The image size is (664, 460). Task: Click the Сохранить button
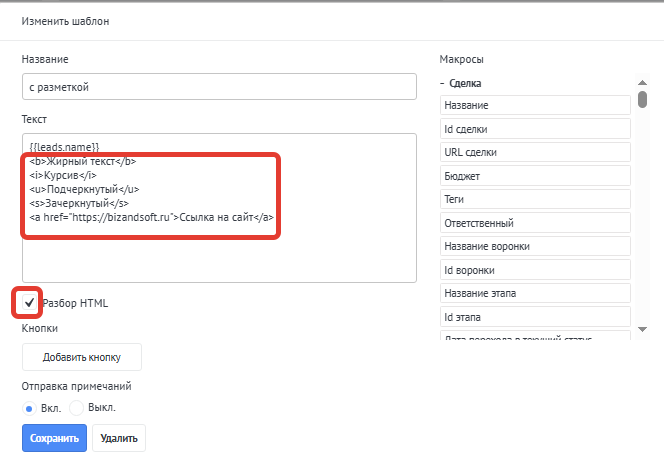tap(54, 438)
